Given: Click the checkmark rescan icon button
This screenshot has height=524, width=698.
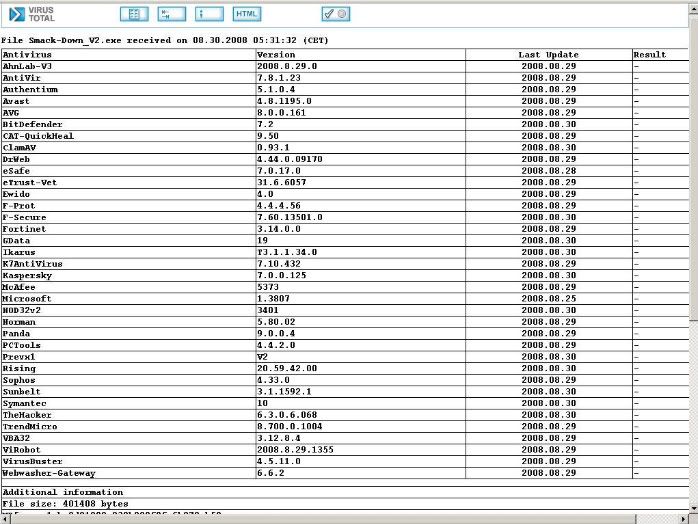Looking at the screenshot, I should [x=336, y=14].
